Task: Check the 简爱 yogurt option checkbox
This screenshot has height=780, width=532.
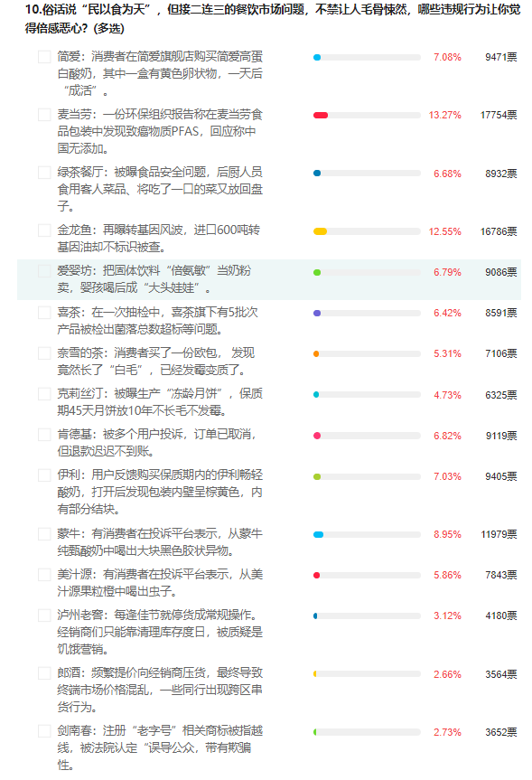Action: click(x=44, y=57)
